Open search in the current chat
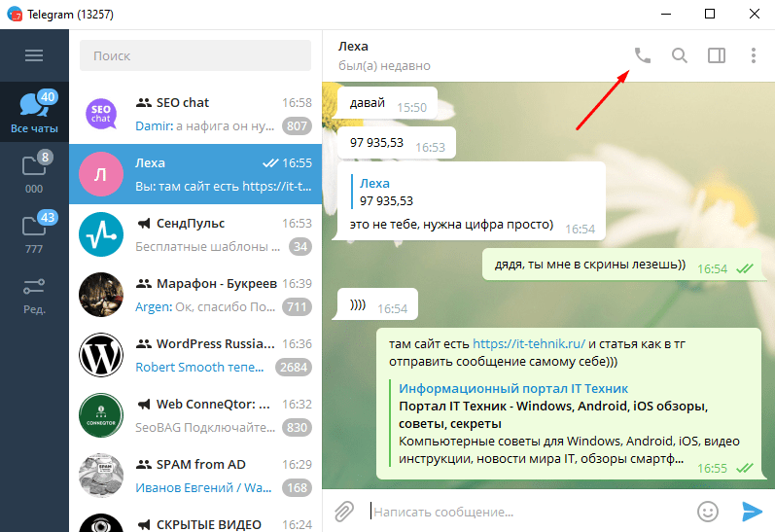 click(x=680, y=55)
